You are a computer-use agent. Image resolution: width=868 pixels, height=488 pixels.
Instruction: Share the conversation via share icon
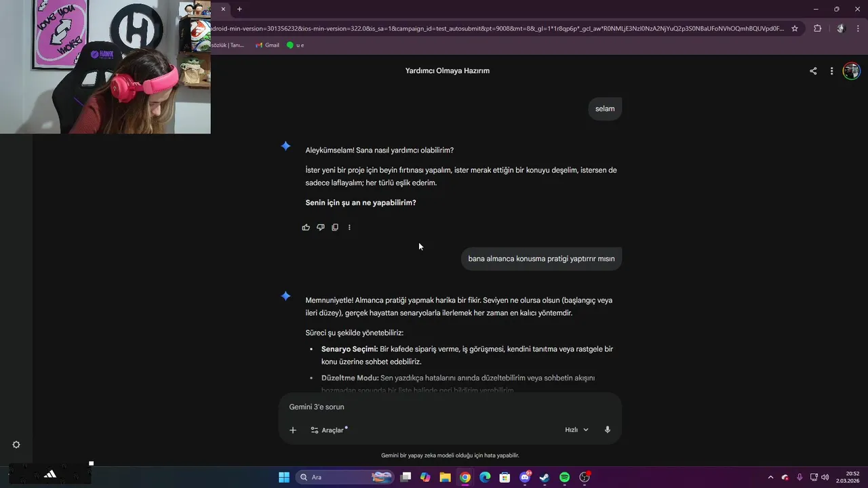pyautogui.click(x=813, y=70)
